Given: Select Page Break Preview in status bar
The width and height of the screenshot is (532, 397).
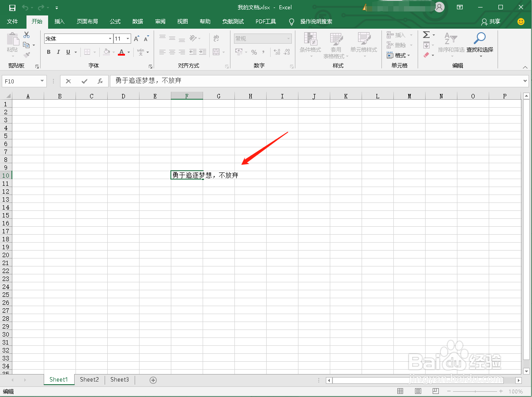Looking at the screenshot, I should (436, 391).
